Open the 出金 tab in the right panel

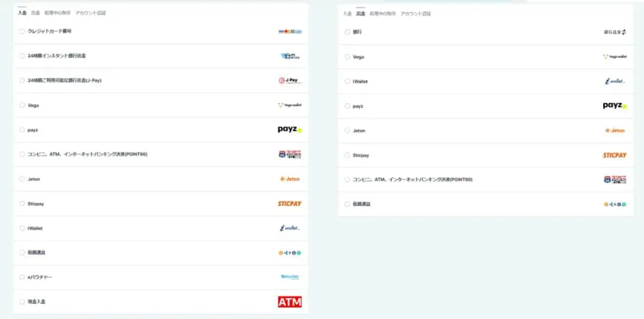[x=361, y=14]
